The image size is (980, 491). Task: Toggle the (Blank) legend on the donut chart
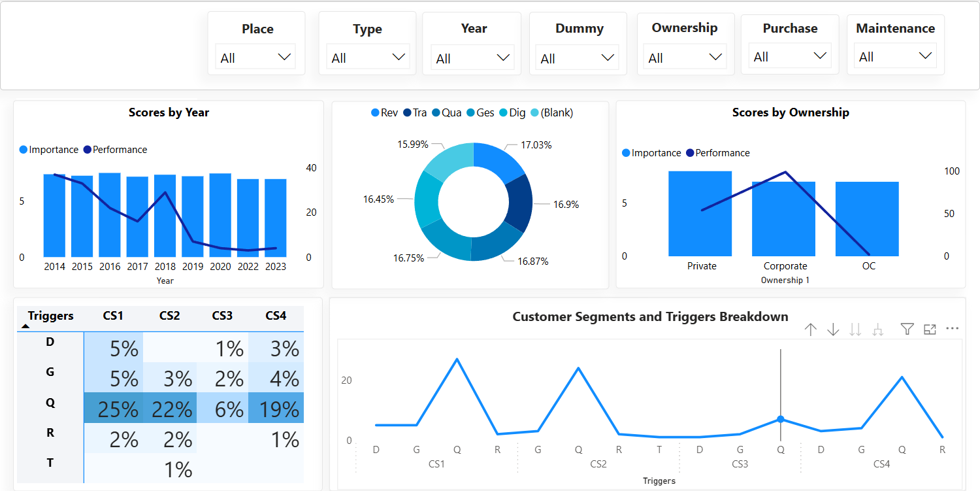552,112
